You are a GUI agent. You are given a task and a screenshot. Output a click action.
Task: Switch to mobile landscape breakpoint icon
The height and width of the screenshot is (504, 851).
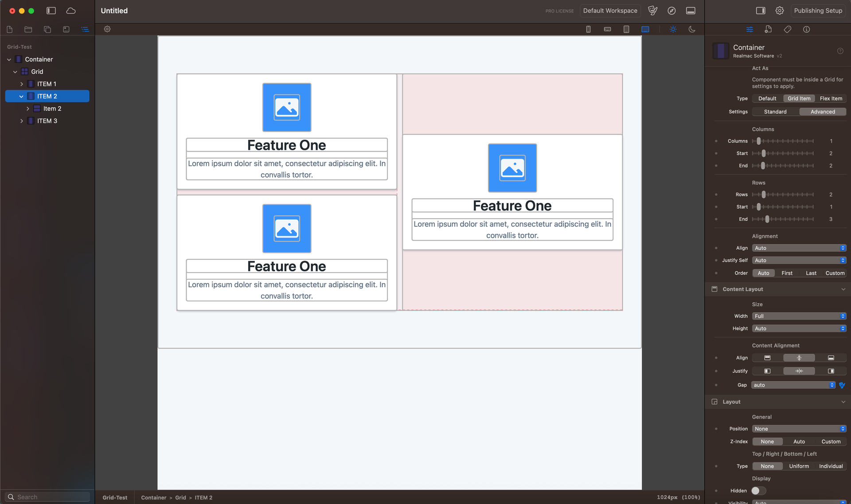(608, 29)
